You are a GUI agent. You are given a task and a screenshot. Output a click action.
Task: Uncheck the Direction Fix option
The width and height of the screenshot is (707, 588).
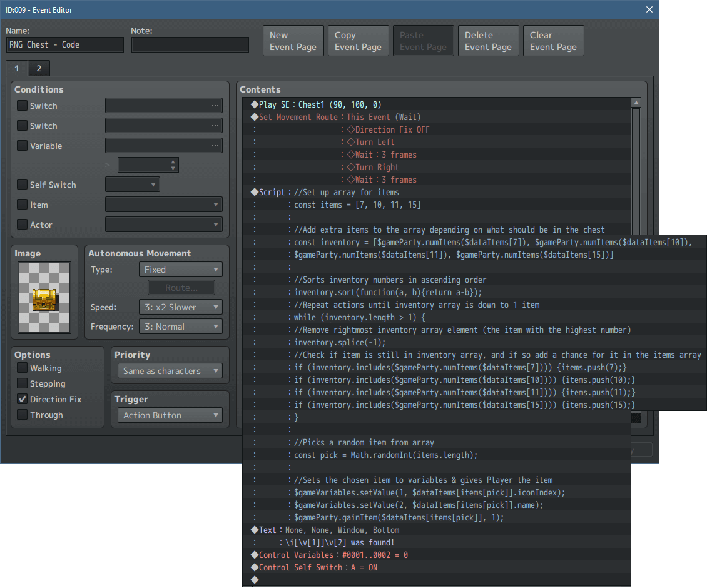pyautogui.click(x=22, y=399)
